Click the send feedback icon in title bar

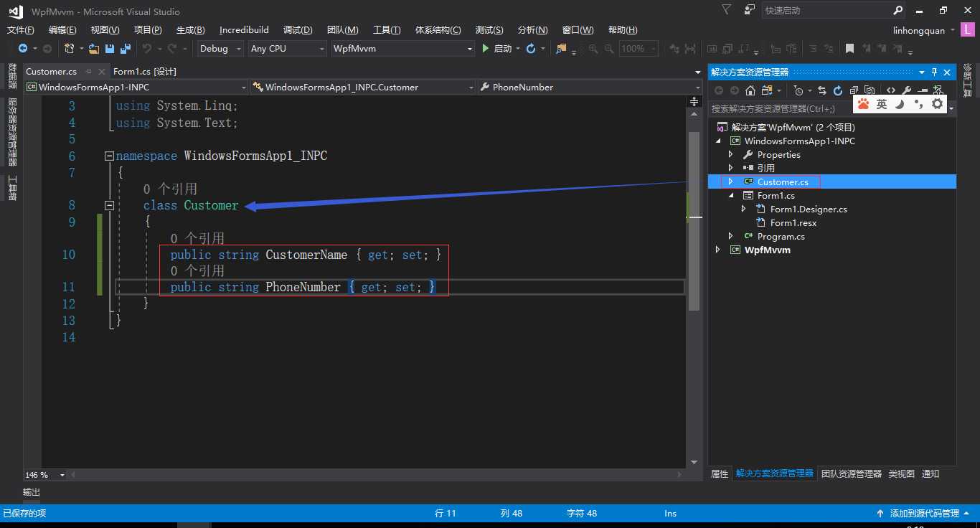pyautogui.click(x=750, y=10)
